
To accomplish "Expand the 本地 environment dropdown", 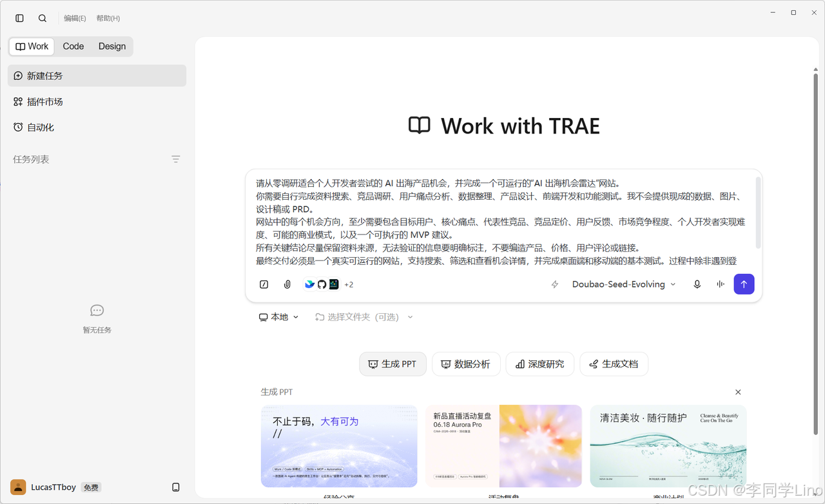I will pos(279,317).
